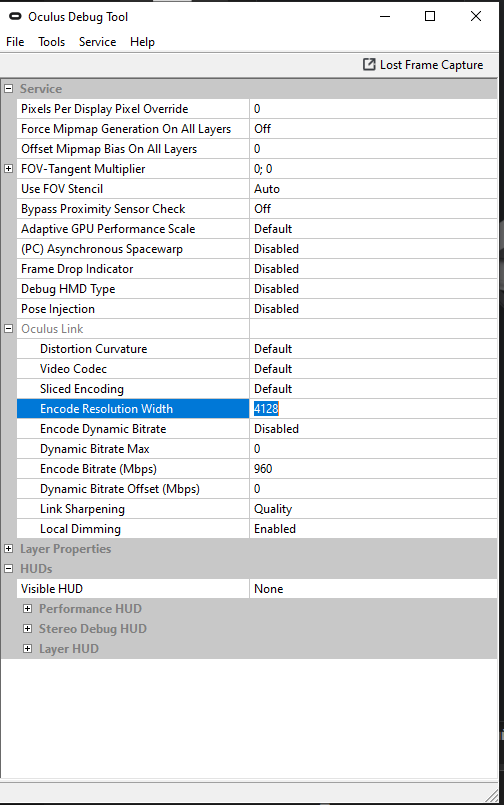Open the Tools menu
504x805 pixels.
(x=51, y=42)
